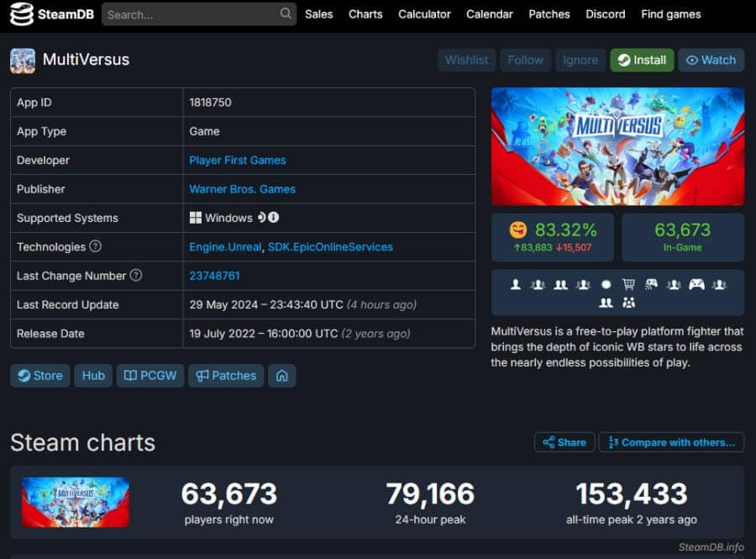Click the SteamDB logo icon

(x=22, y=14)
